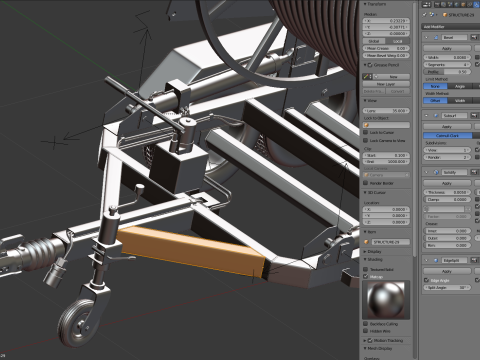Click Apply on the EdgeSplit modifier

[447, 271]
